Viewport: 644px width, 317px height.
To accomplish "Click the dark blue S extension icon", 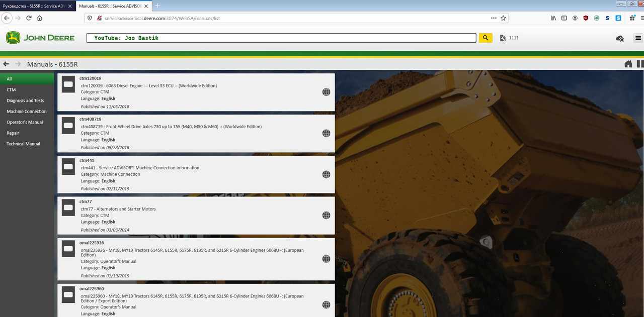I will 607,18.
